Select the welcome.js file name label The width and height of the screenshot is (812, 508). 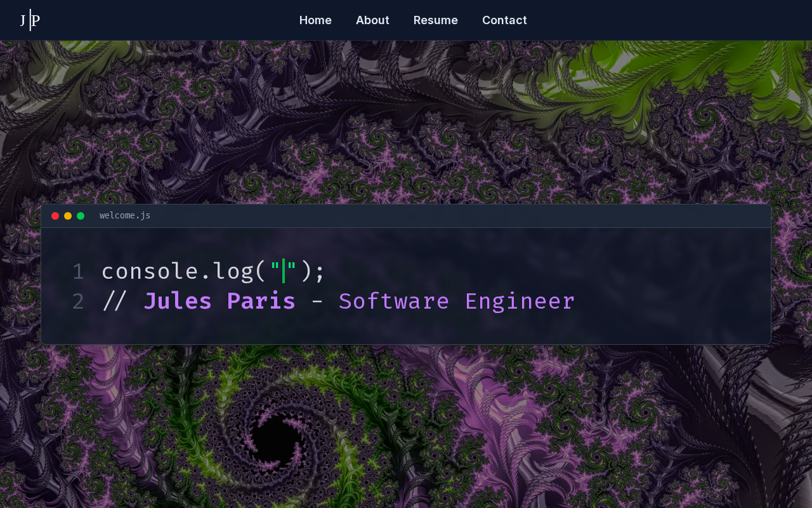125,216
